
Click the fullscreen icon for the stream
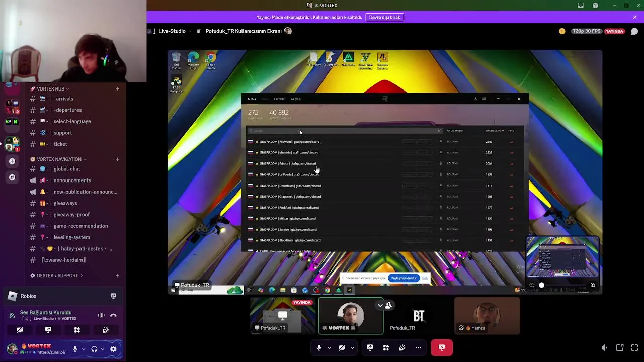(634, 347)
